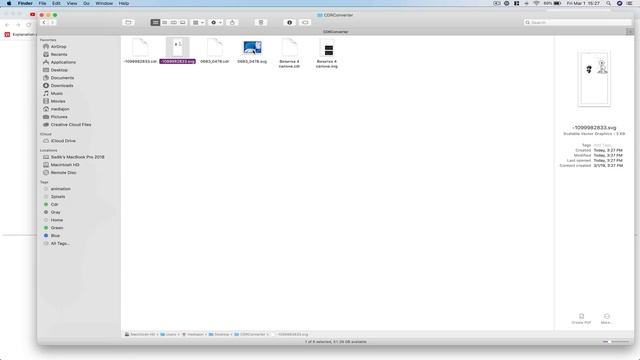Screen dimensions: 640x360
Task: Open the File menu
Action: point(42,3)
